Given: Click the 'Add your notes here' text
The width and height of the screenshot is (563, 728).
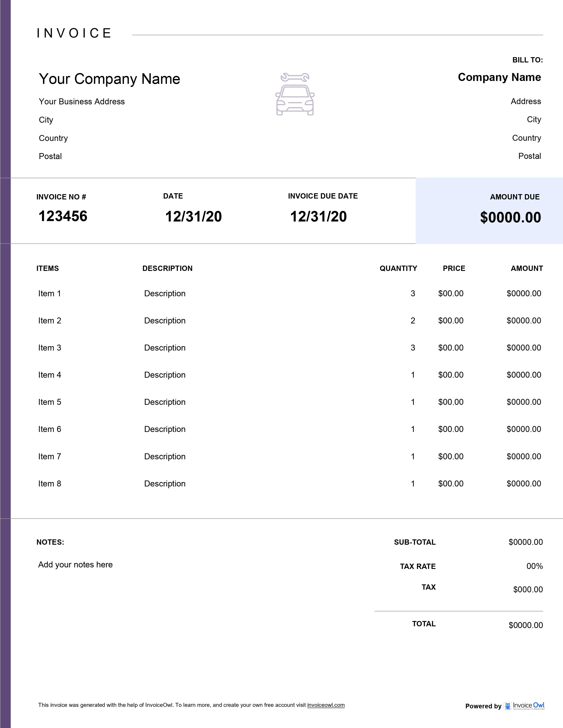Looking at the screenshot, I should (x=76, y=564).
